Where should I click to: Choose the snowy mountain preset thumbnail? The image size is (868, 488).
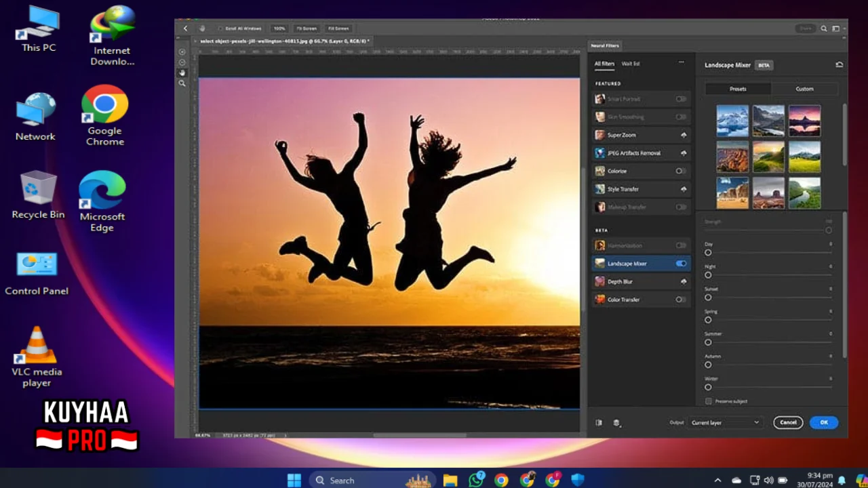click(x=733, y=121)
